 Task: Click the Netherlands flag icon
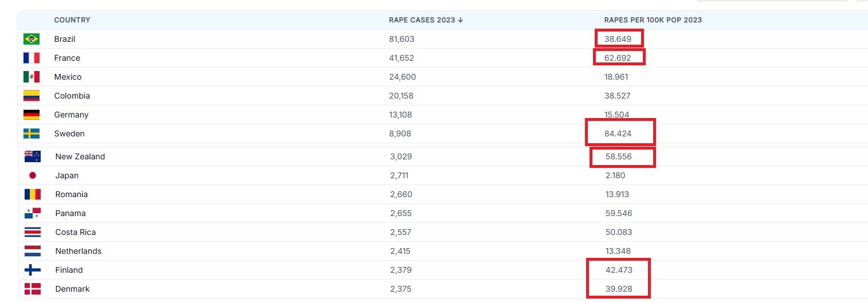(x=33, y=251)
